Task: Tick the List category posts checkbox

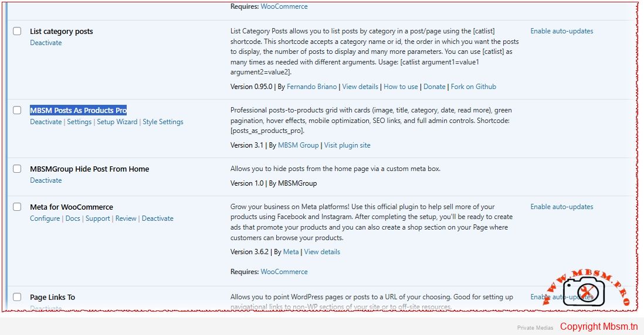Action: (x=17, y=31)
